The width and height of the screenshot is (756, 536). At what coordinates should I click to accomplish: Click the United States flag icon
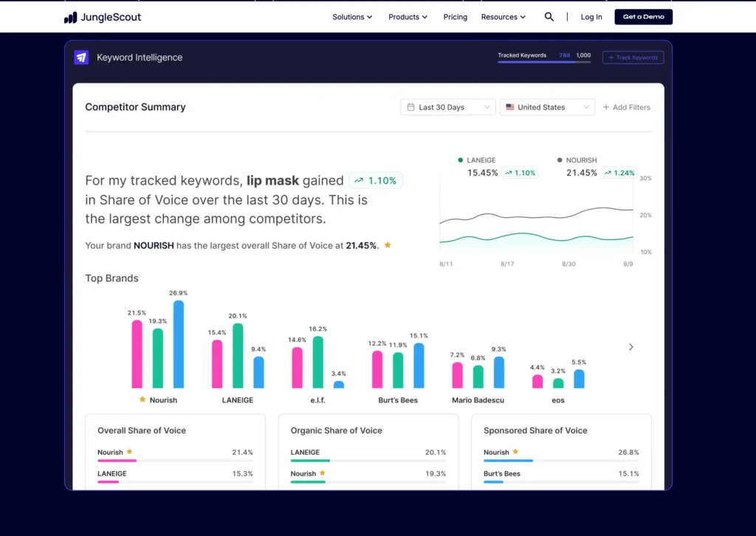tap(509, 107)
